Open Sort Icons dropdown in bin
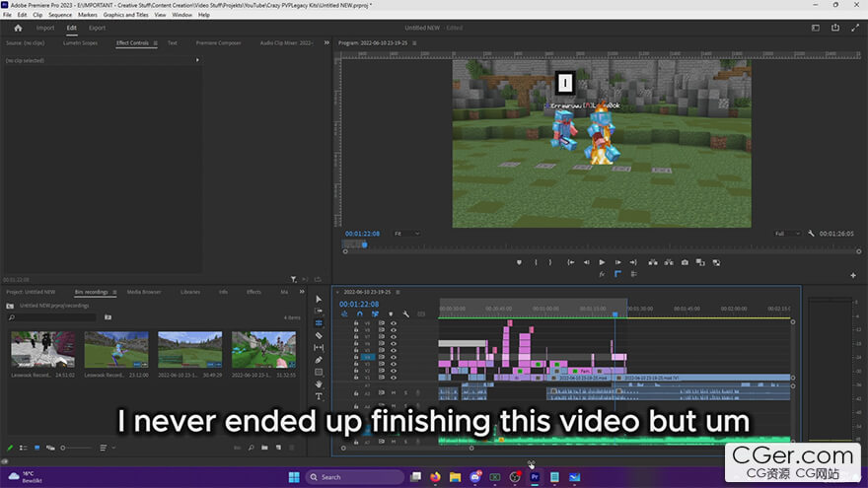The image size is (868, 488). pos(107,448)
